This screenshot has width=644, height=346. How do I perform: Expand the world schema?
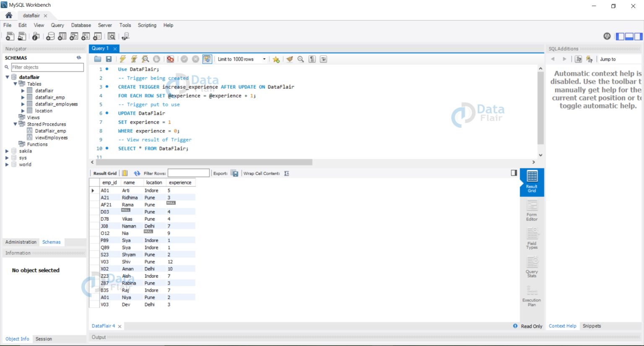[7, 165]
